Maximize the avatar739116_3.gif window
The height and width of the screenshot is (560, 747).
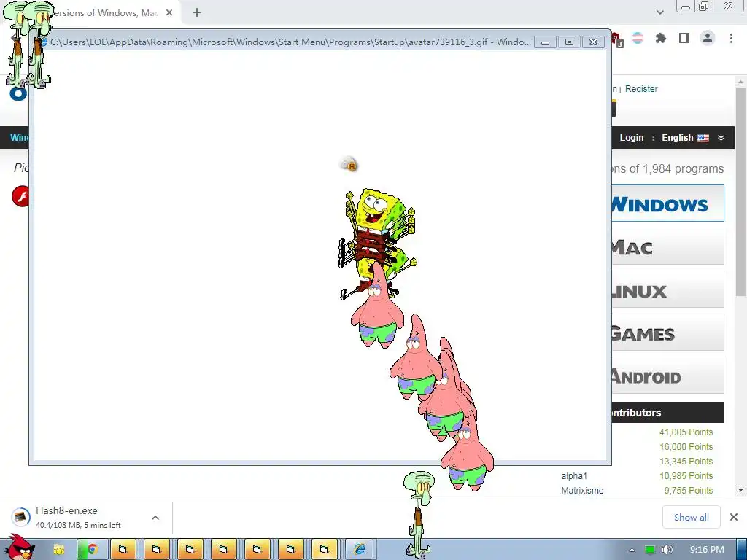pos(569,42)
